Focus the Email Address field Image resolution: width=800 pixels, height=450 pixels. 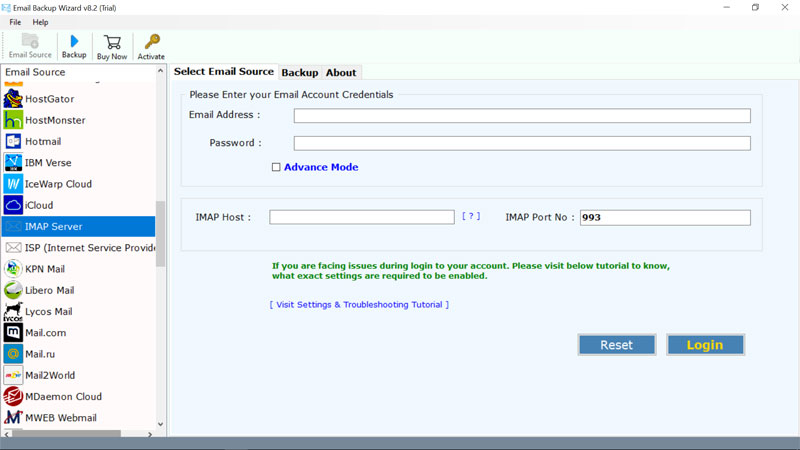[522, 116]
